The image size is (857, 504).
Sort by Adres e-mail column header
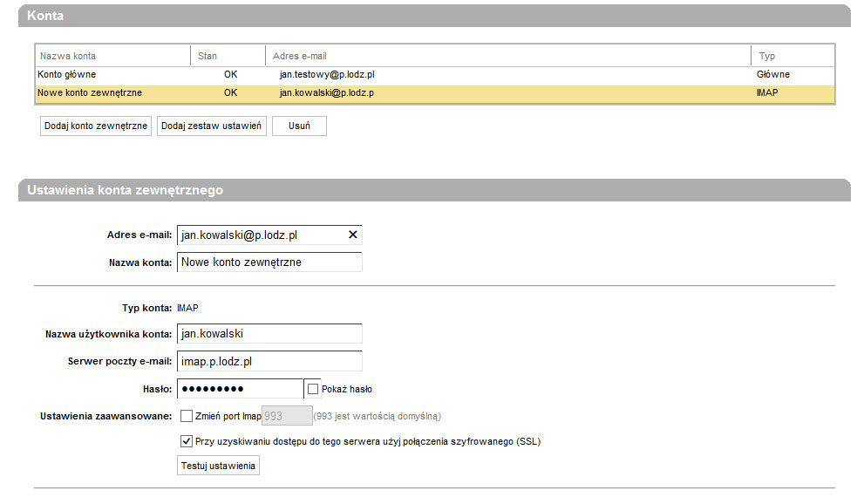click(507, 56)
